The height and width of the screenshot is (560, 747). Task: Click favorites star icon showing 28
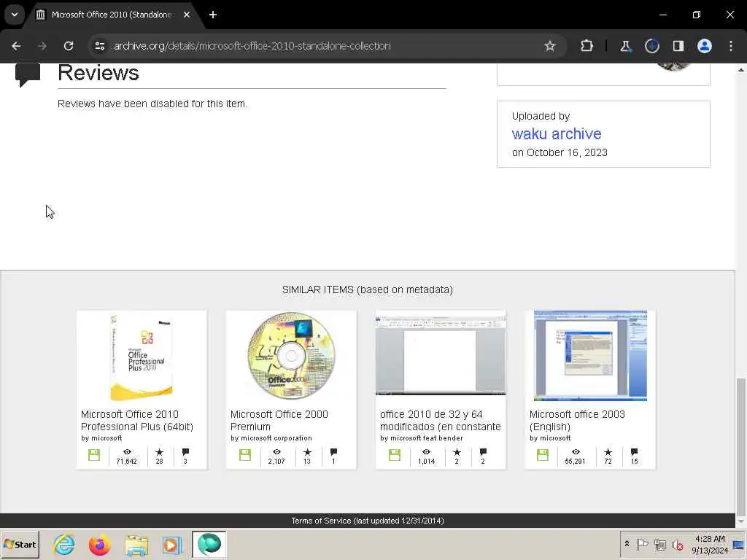click(x=160, y=452)
